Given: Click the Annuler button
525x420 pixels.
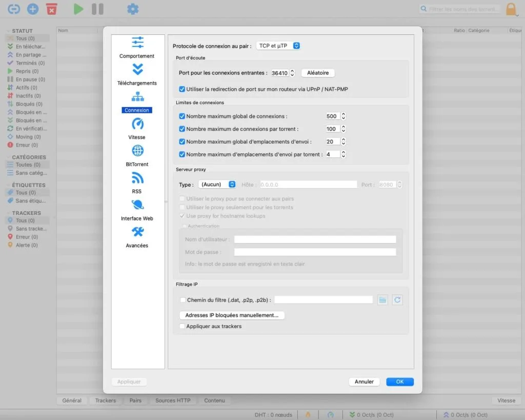Looking at the screenshot, I should [364, 382].
